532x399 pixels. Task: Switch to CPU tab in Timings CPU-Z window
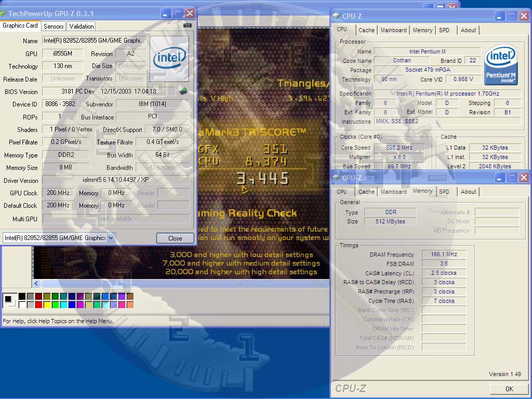pos(342,192)
